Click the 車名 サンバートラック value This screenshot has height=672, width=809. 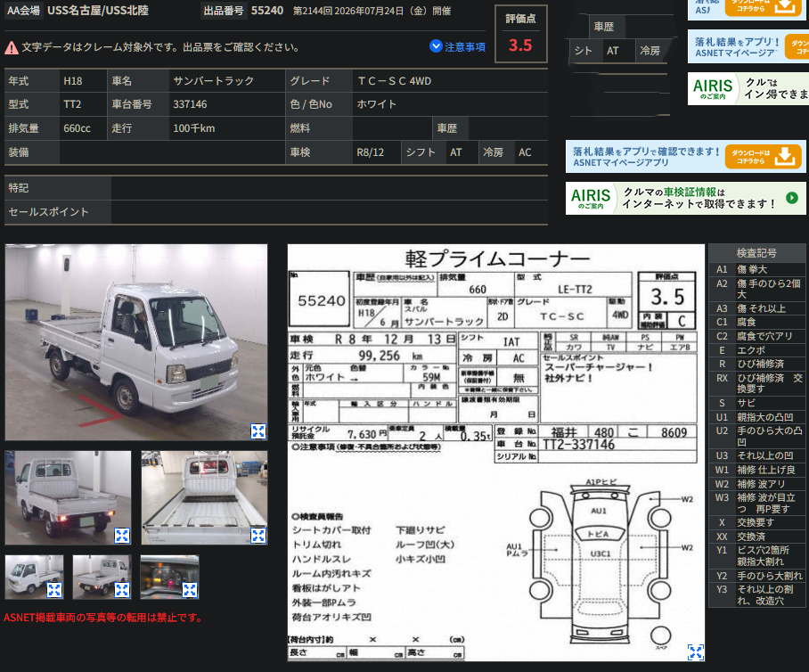(213, 81)
